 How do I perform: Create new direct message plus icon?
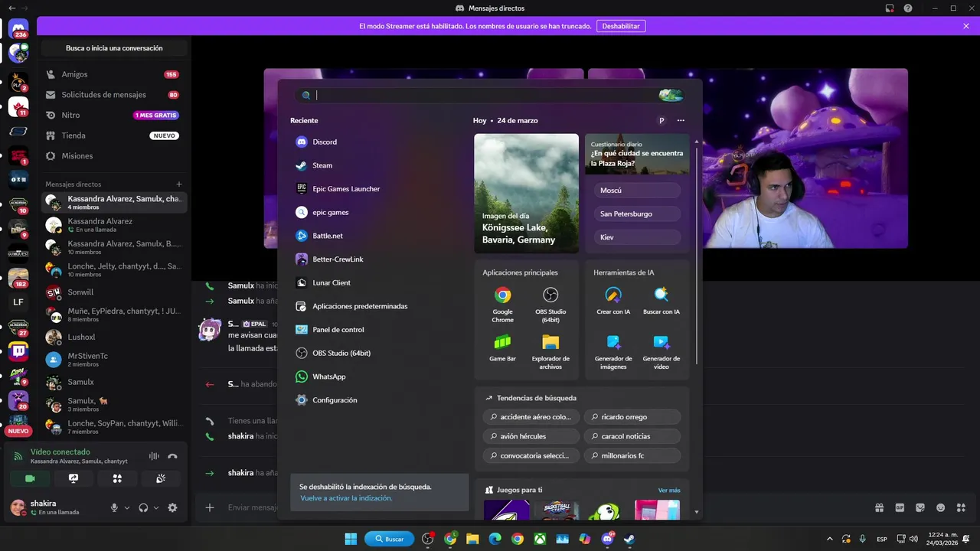click(x=179, y=184)
